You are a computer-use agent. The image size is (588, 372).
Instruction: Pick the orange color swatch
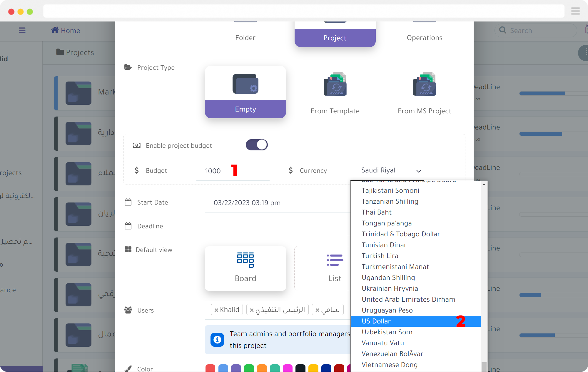[262, 368]
